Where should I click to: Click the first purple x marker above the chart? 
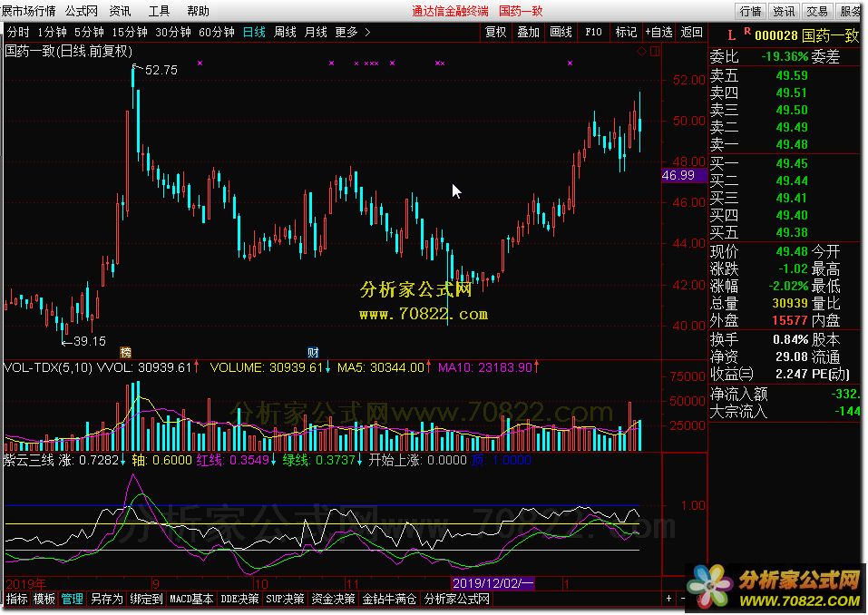tap(200, 63)
